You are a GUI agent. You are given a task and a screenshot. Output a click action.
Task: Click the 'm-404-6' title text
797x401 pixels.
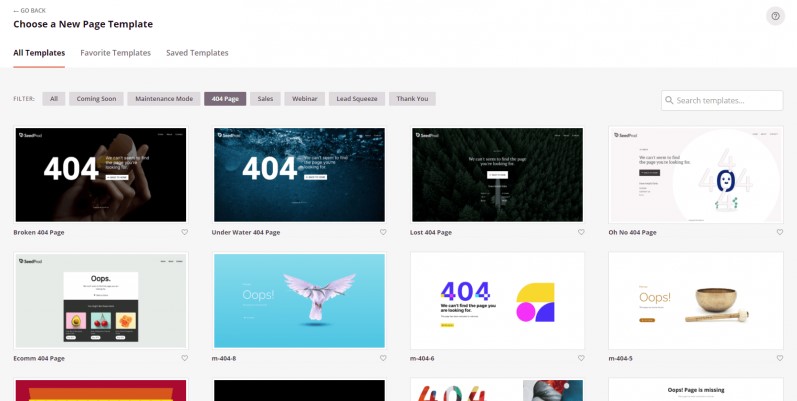422,358
